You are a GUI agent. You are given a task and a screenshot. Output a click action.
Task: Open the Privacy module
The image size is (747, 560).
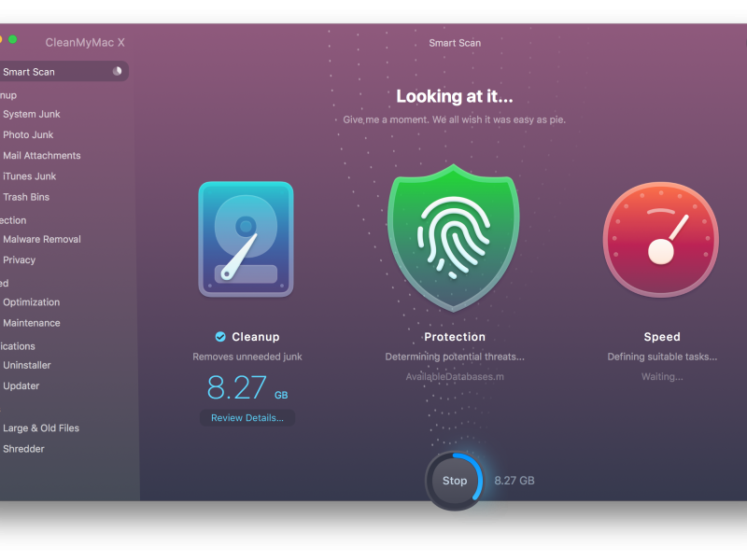click(20, 260)
